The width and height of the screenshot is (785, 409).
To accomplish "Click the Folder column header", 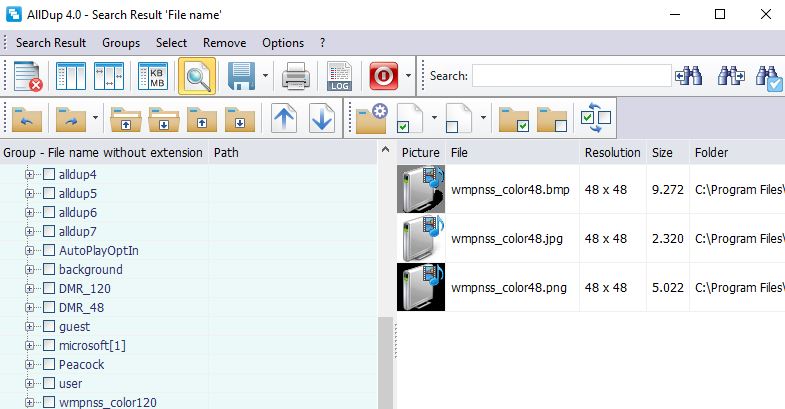I will click(737, 153).
